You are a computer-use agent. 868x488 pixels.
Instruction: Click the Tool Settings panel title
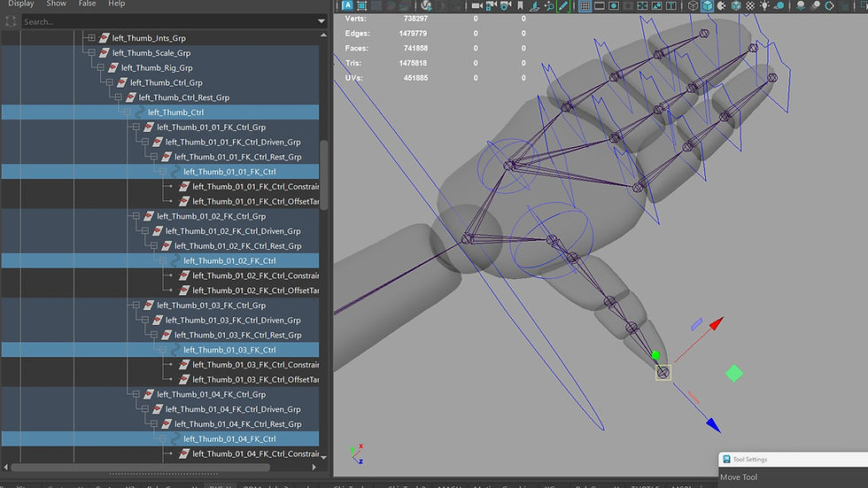pos(750,460)
